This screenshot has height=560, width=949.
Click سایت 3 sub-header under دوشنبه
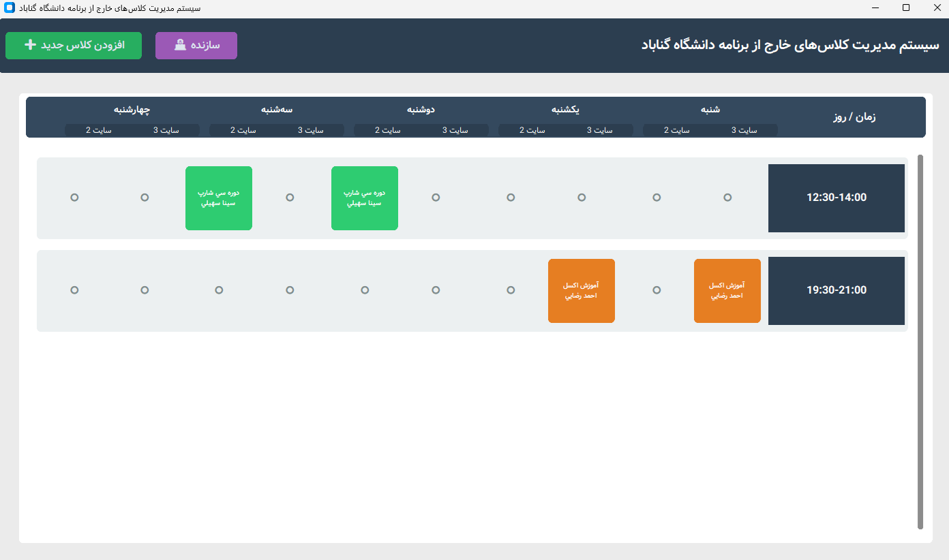455,130
